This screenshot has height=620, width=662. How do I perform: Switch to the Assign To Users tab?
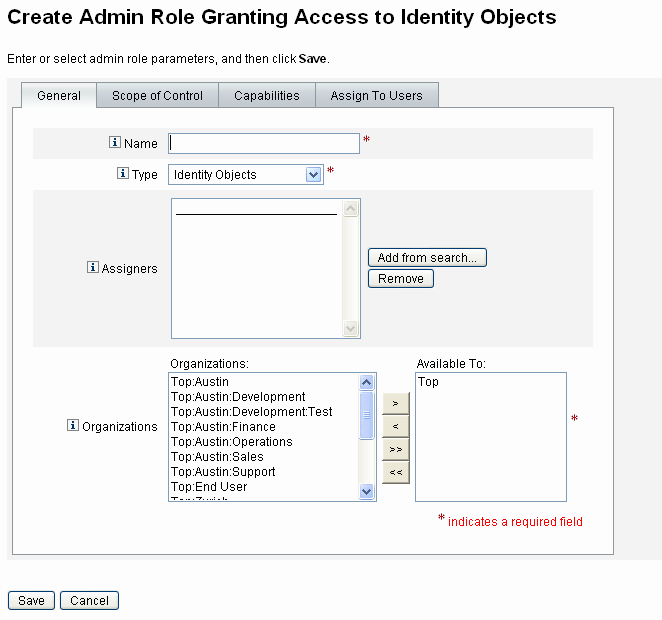377,96
